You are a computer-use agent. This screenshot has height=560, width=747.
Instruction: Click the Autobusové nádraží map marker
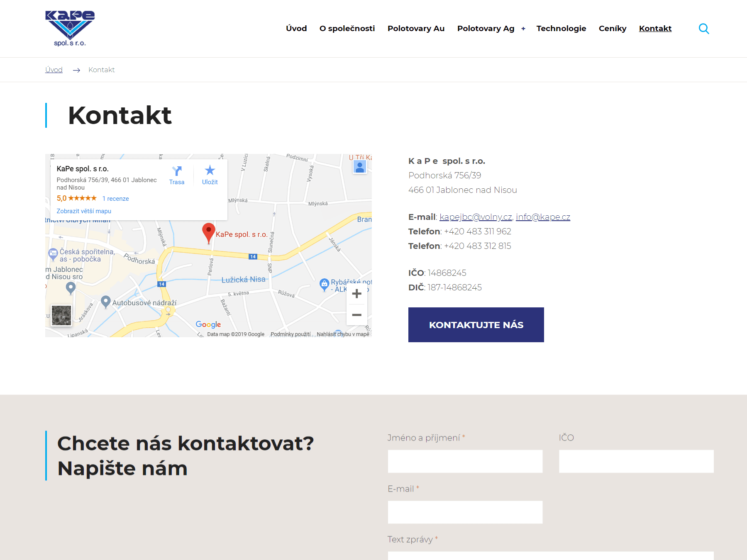(x=106, y=302)
